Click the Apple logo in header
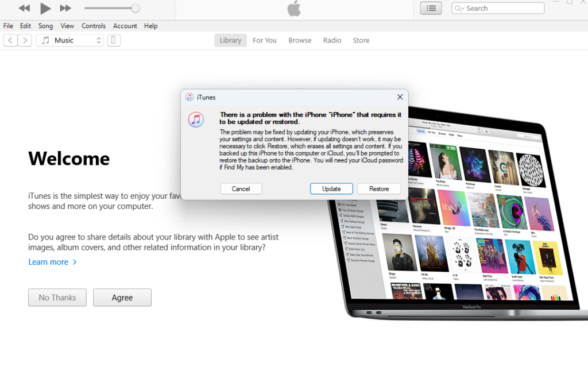Viewport: 588px width, 386px height. 294,8
